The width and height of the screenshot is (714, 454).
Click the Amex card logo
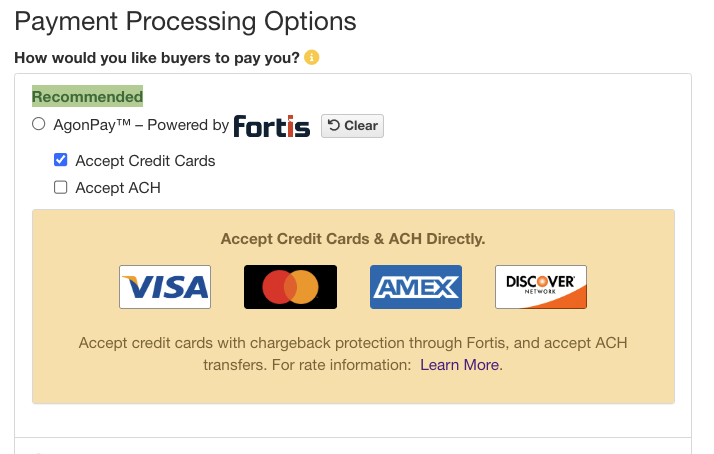click(x=416, y=287)
